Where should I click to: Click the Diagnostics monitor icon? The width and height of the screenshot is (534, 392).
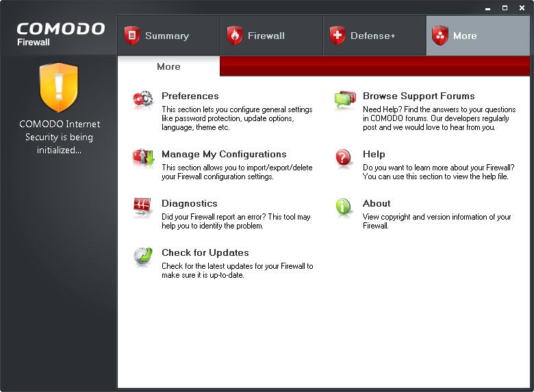tap(142, 207)
